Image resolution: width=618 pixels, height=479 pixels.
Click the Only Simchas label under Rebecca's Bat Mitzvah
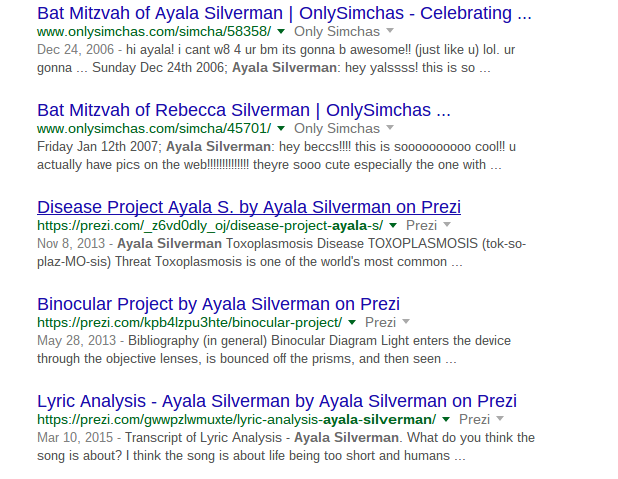click(x=337, y=128)
